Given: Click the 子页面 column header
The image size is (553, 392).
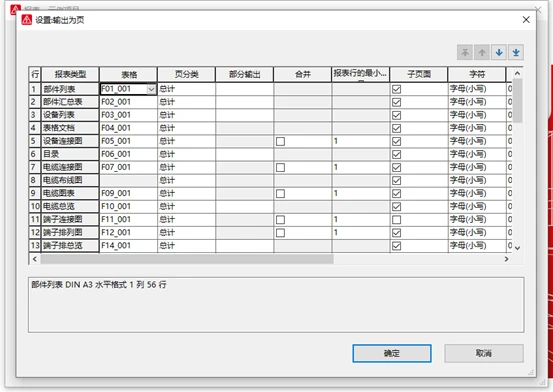Looking at the screenshot, I should tap(419, 74).
